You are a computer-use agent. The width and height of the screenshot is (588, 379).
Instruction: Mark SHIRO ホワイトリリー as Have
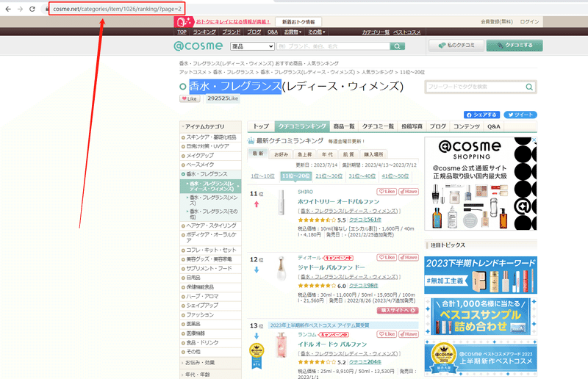[x=409, y=192]
